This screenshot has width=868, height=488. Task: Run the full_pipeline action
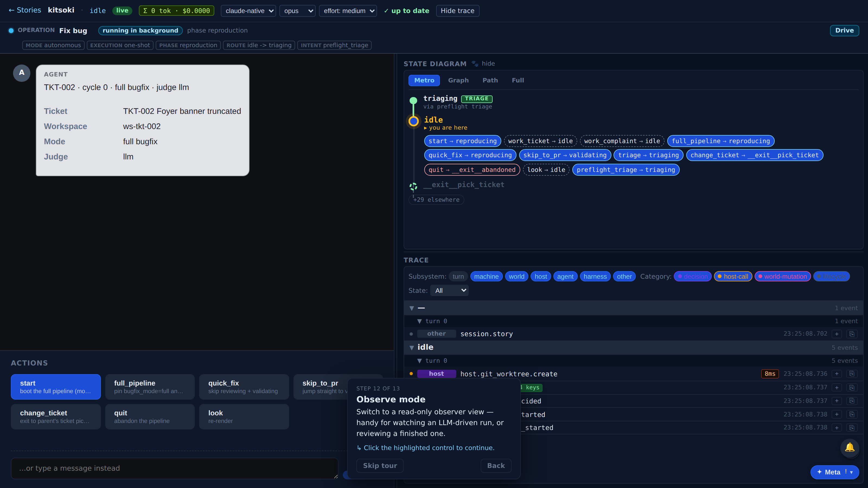tap(150, 387)
